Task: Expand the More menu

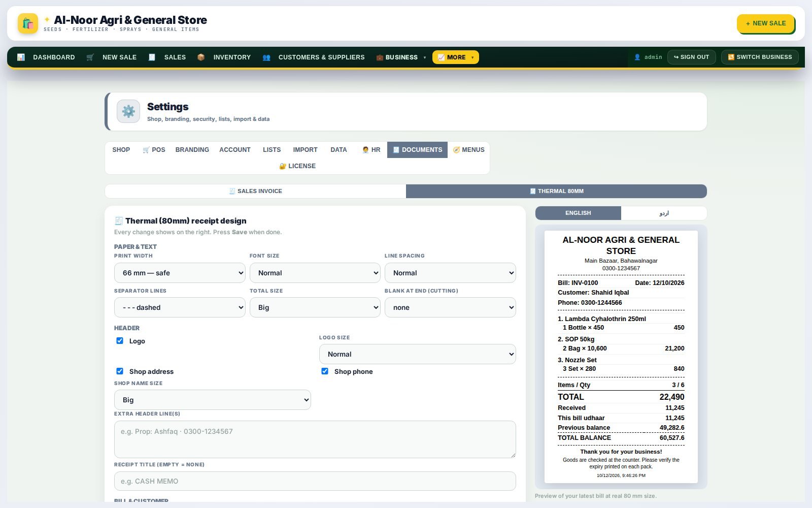Action: [x=456, y=57]
